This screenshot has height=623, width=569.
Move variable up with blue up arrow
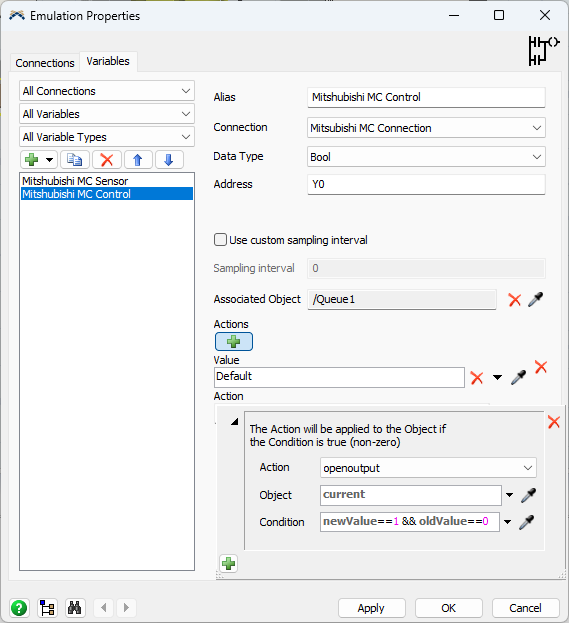(137, 160)
